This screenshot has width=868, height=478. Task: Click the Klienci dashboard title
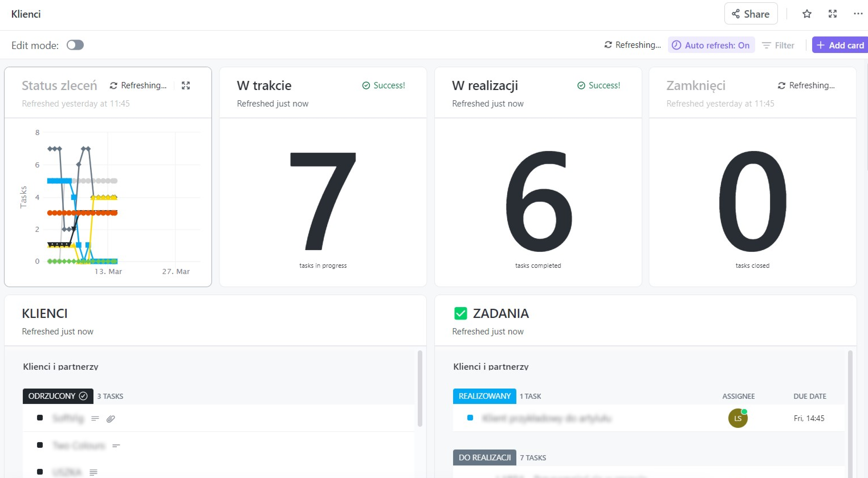coord(26,14)
